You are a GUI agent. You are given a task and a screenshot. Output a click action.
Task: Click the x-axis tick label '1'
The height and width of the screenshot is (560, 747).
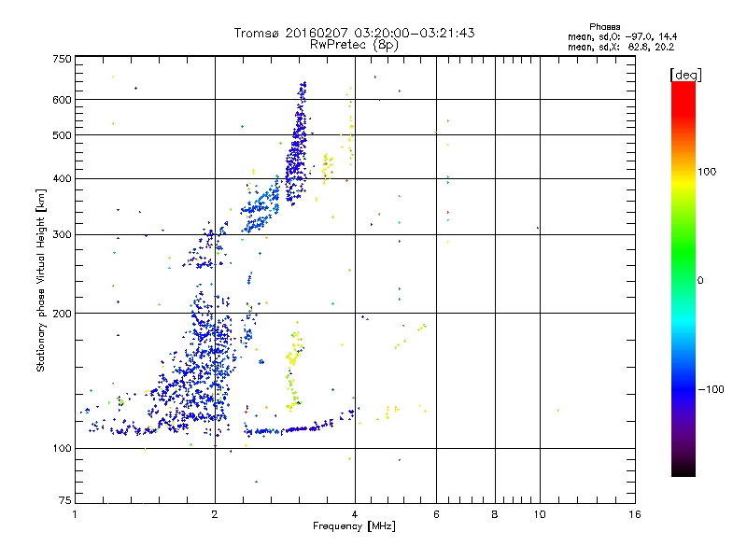(75, 514)
